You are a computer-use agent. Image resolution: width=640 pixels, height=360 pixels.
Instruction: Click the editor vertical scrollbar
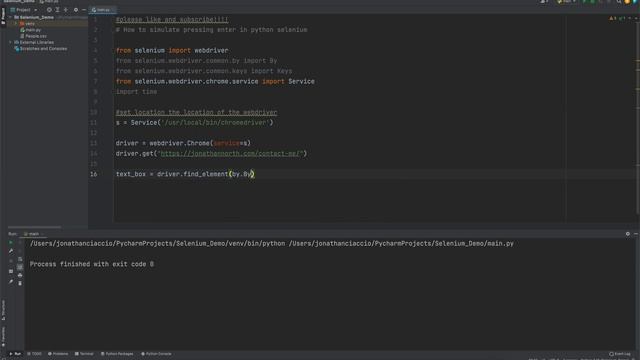point(638,118)
